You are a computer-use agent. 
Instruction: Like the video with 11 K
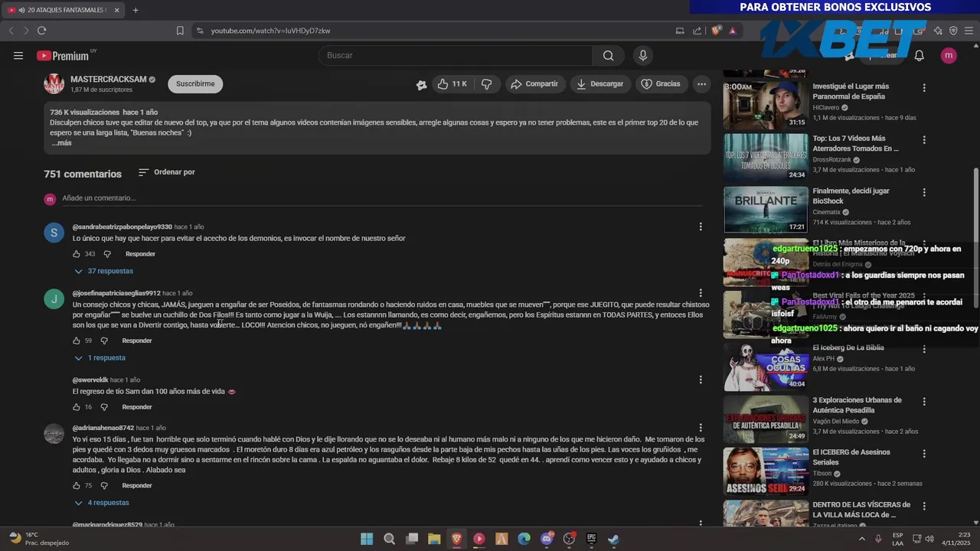click(452, 84)
